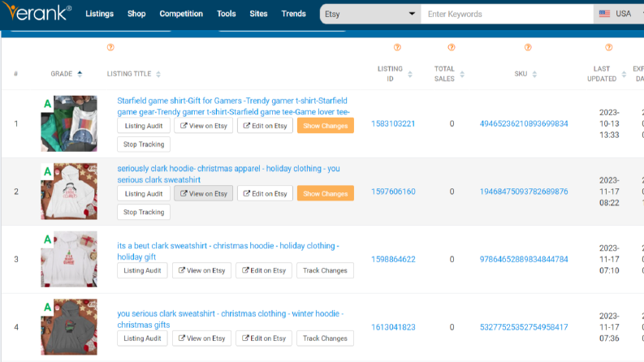The image size is (644, 362).
Task: Edit its a beut clark sweatshirt on Etsy
Action: [x=264, y=270]
